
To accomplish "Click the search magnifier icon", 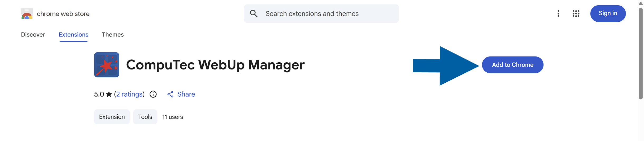I will point(254,13).
